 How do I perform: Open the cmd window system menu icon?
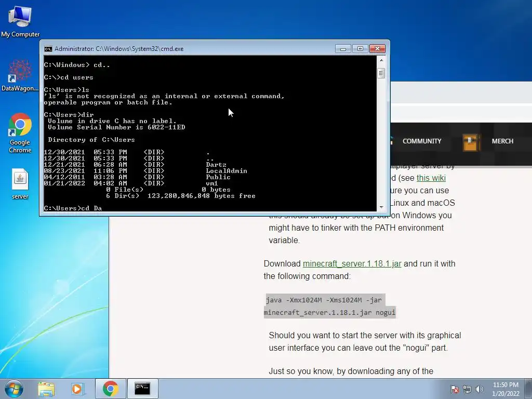[48, 49]
